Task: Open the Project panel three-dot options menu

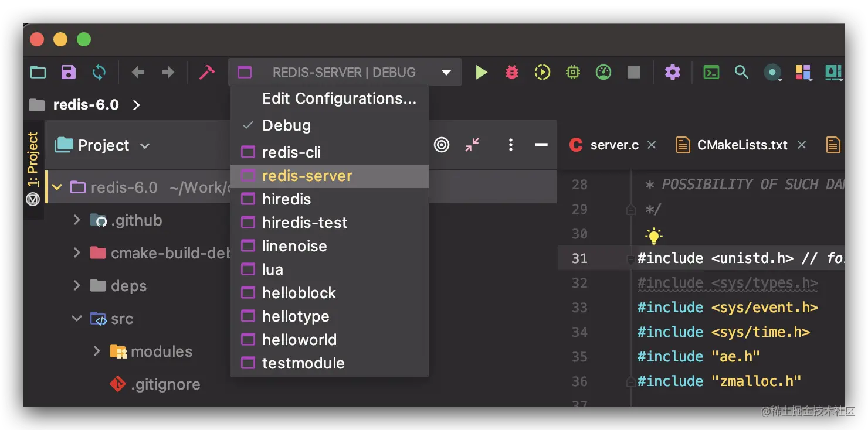Action: point(511,145)
